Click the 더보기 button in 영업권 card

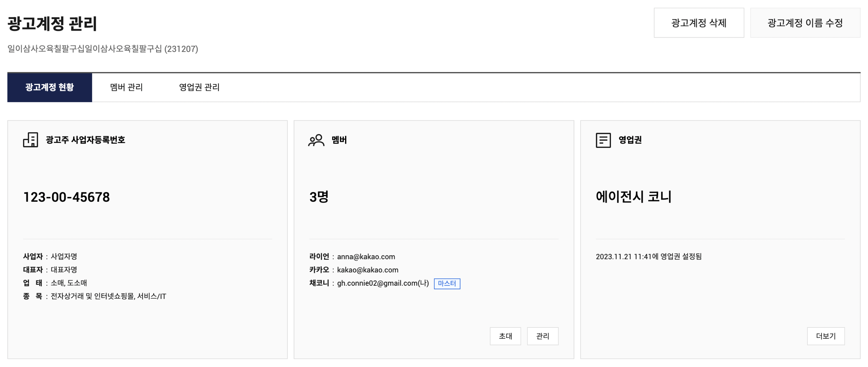click(x=825, y=336)
